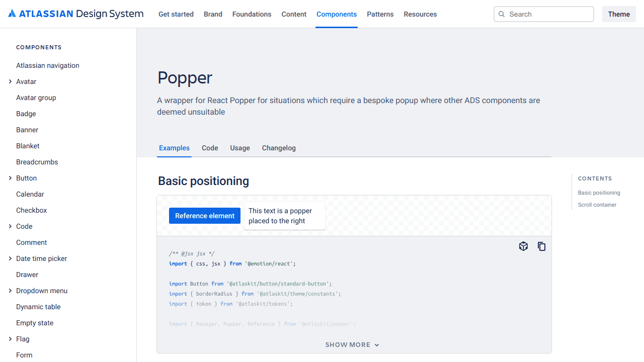This screenshot has height=362, width=644.
Task: Open code example in CodeSandbox icon
Action: [523, 246]
